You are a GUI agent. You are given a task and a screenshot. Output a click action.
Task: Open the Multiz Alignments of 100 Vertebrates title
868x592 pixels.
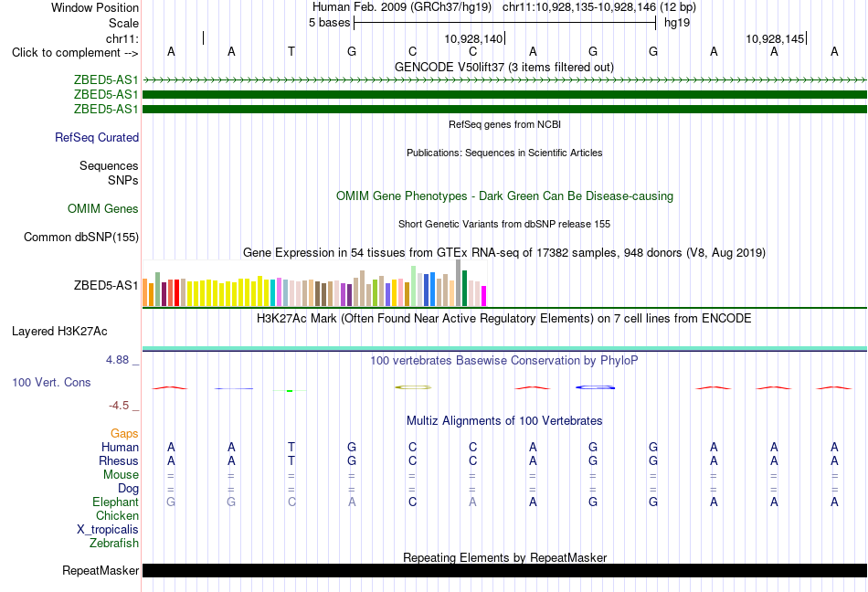click(x=504, y=421)
